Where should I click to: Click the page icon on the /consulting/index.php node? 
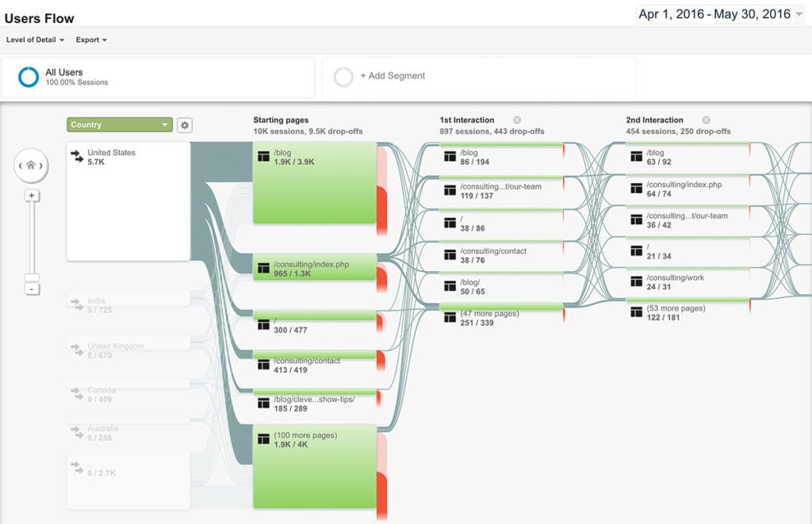(263, 269)
